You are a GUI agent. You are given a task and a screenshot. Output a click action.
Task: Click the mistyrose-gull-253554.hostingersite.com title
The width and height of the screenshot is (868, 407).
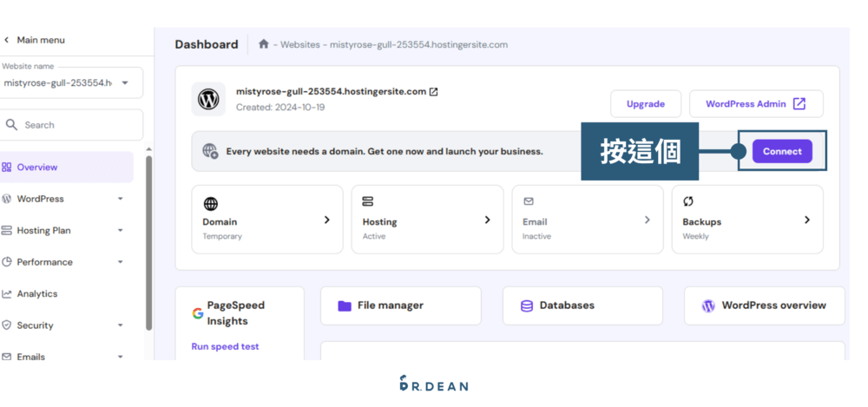tap(331, 91)
